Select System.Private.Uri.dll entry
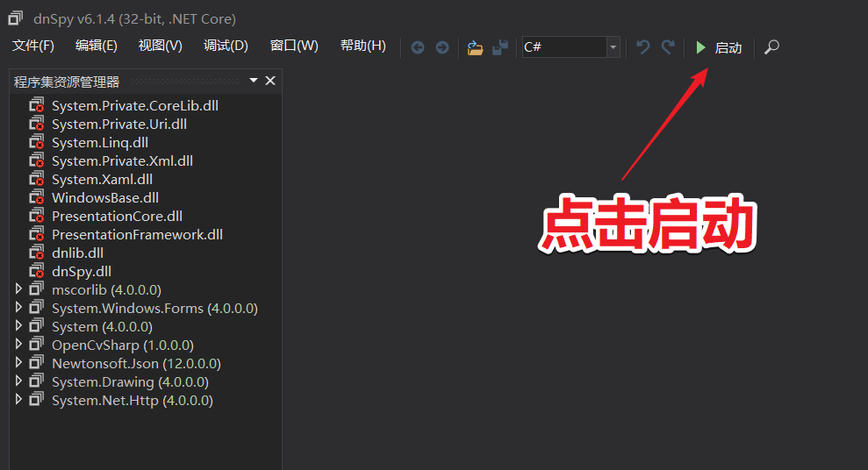Screen dimensions: 868x470 (119, 124)
